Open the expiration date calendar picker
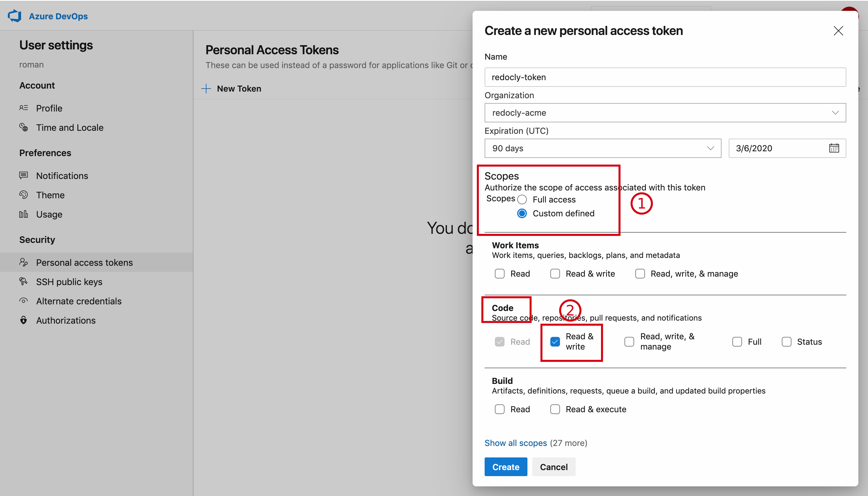The image size is (868, 496). (834, 148)
